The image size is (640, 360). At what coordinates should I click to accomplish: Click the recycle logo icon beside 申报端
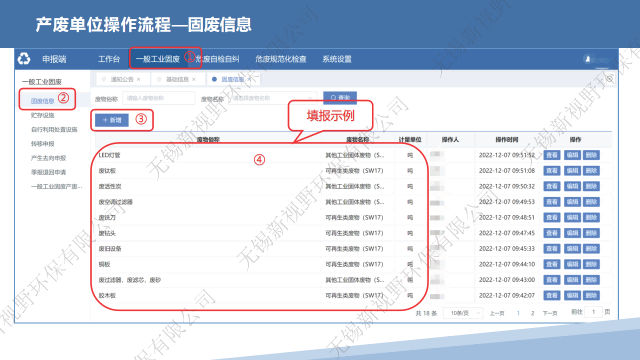24,59
